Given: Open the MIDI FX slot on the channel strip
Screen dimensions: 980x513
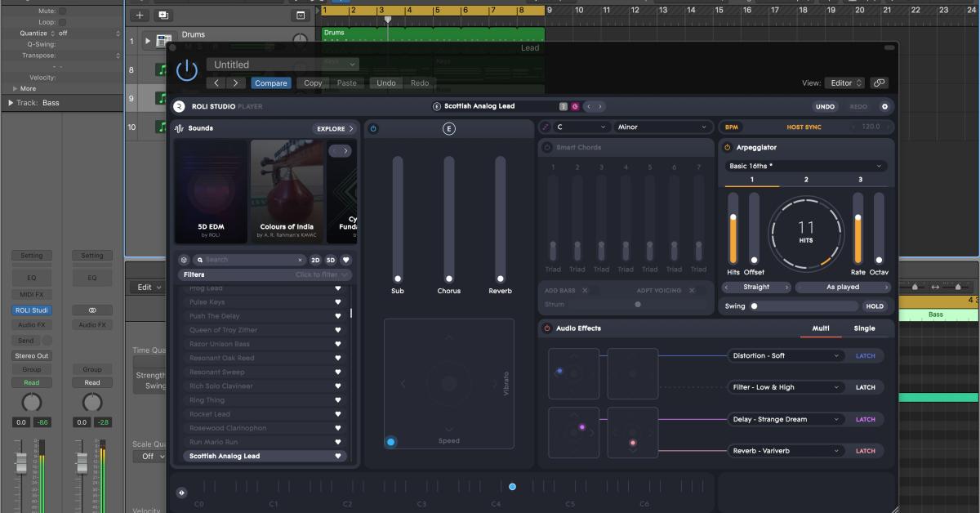Looking at the screenshot, I should coord(31,294).
